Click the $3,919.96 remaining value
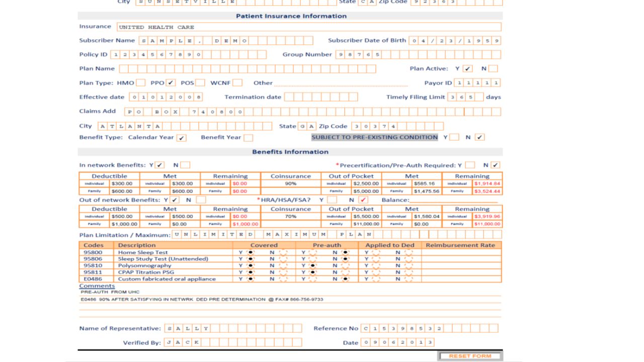644x362 pixels. point(487,217)
